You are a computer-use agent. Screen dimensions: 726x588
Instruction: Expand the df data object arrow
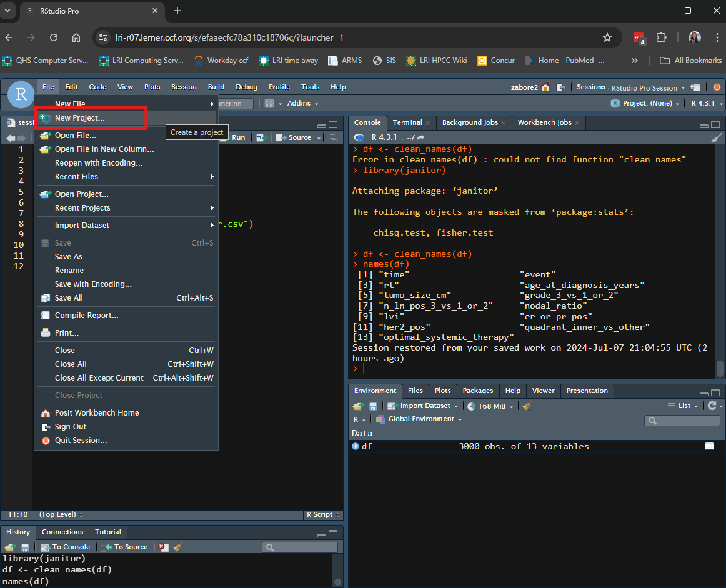355,446
